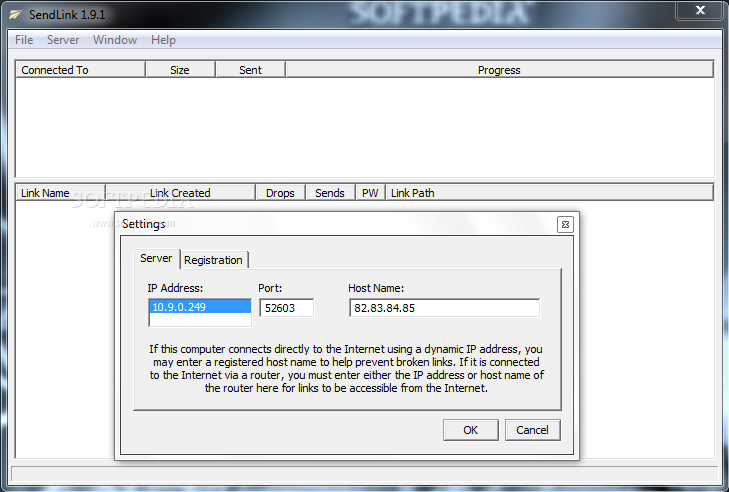Select IP address 10.9.0.249 in list

click(x=200, y=307)
